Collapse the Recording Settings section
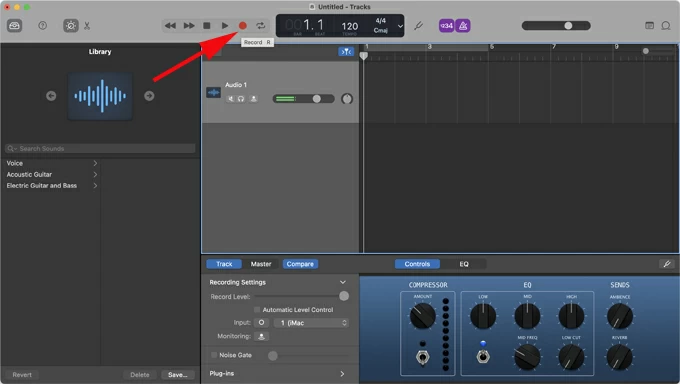Screen dimensions: 680x384 point(343,282)
